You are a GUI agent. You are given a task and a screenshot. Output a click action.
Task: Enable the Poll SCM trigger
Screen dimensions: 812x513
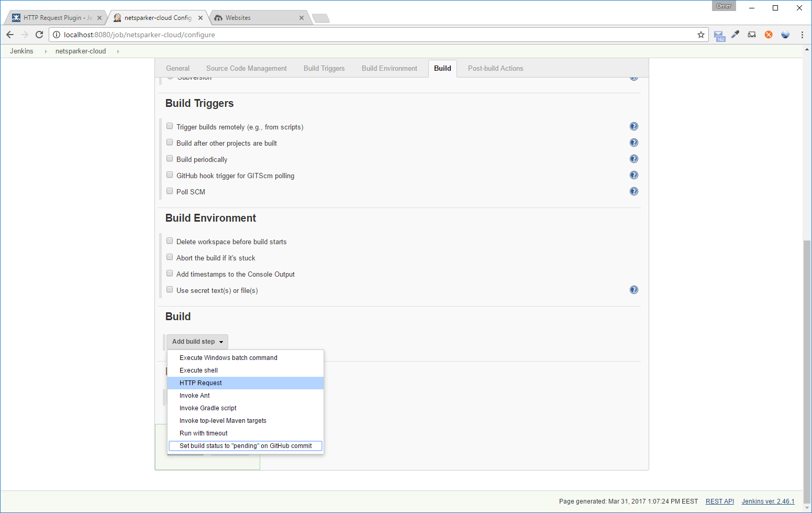[170, 191]
